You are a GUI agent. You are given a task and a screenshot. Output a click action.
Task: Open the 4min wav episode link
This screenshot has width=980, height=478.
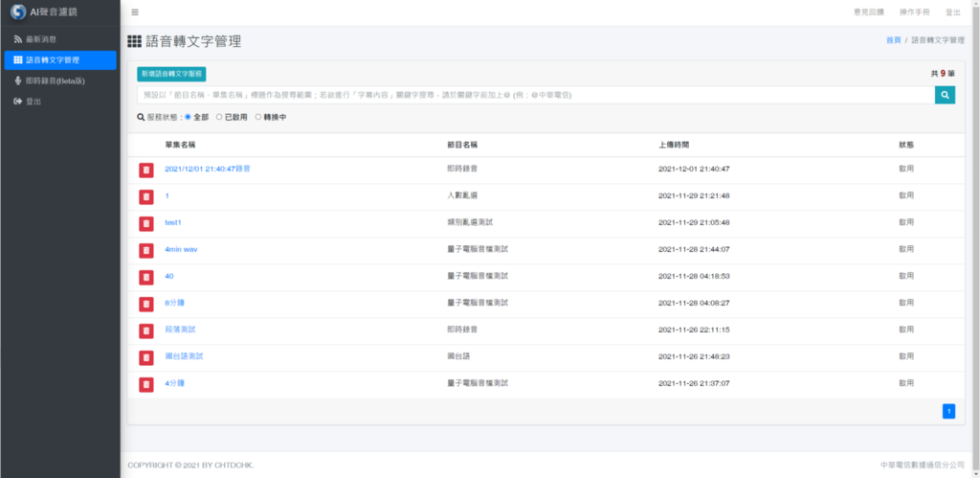pyautogui.click(x=181, y=249)
